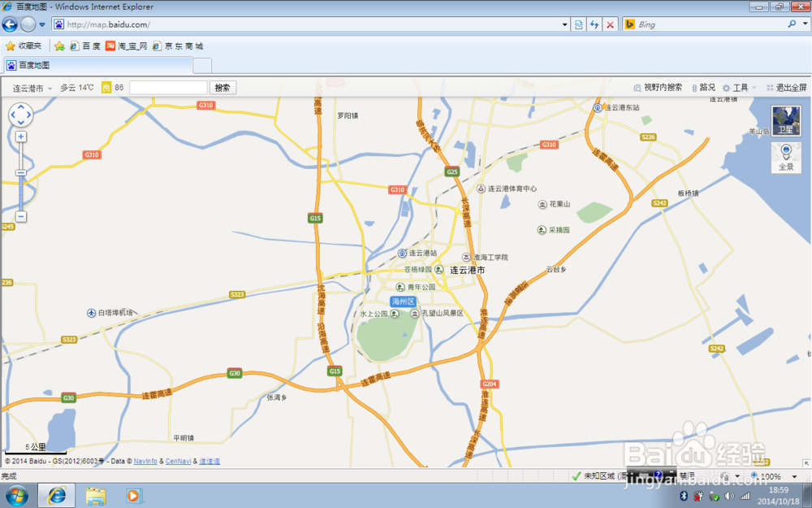Toggle the 路况 traffic layer
Screen dimensions: 812x508
703,88
